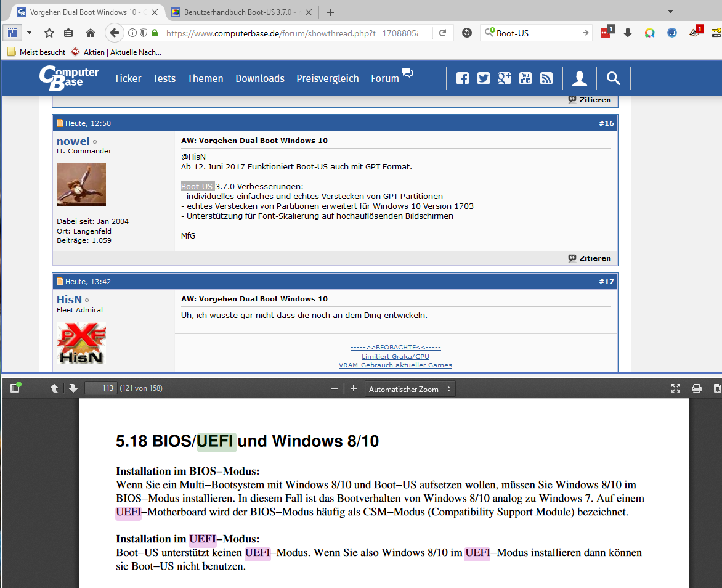Click the blue grid toolbar icon
The image size is (722, 588).
tap(12, 33)
